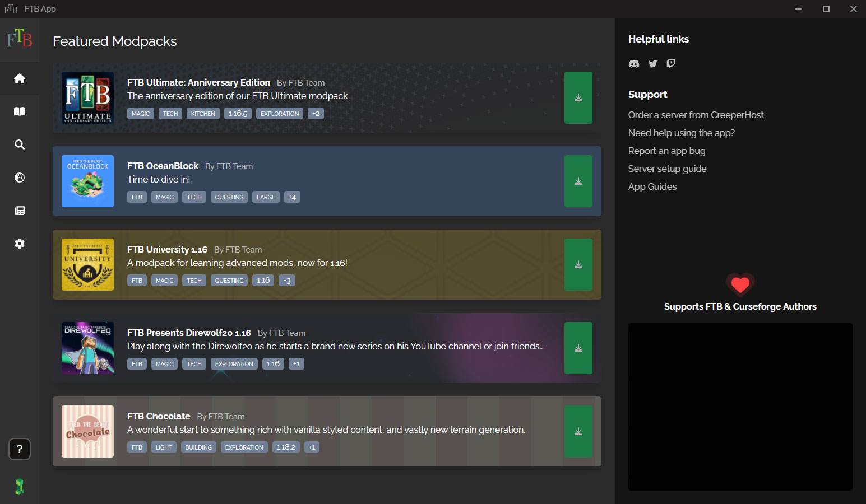Viewport: 866px width, 504px height.
Task: Click the FTB logo in the sidebar
Action: (x=20, y=38)
